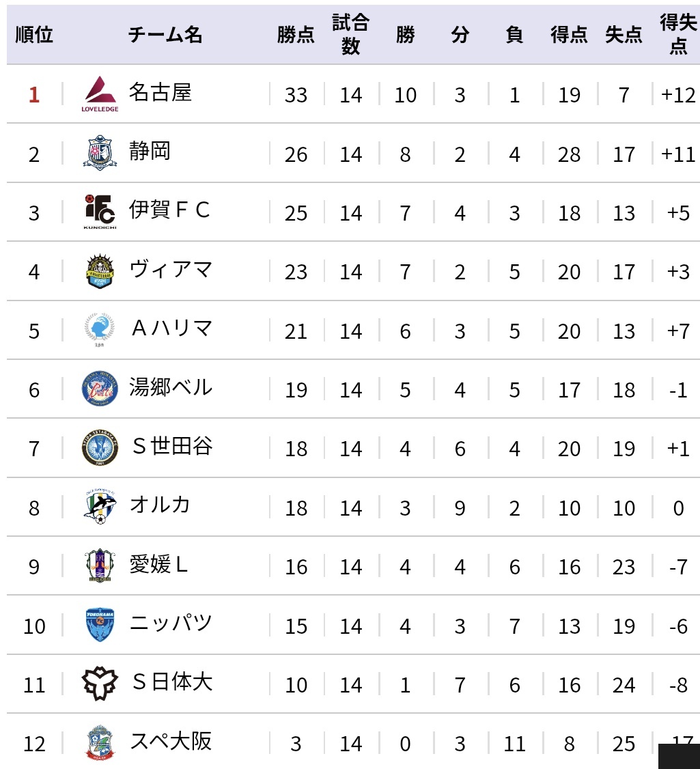Click the オルカ orca logo
The image size is (700, 769).
tap(100, 507)
